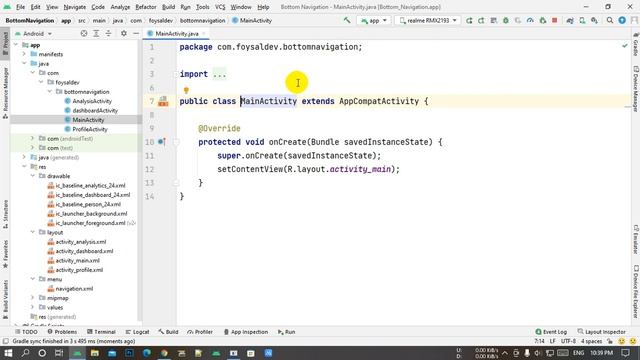Open the Cortana circle icon on taskbar
The image size is (640, 360).
(42, 353)
